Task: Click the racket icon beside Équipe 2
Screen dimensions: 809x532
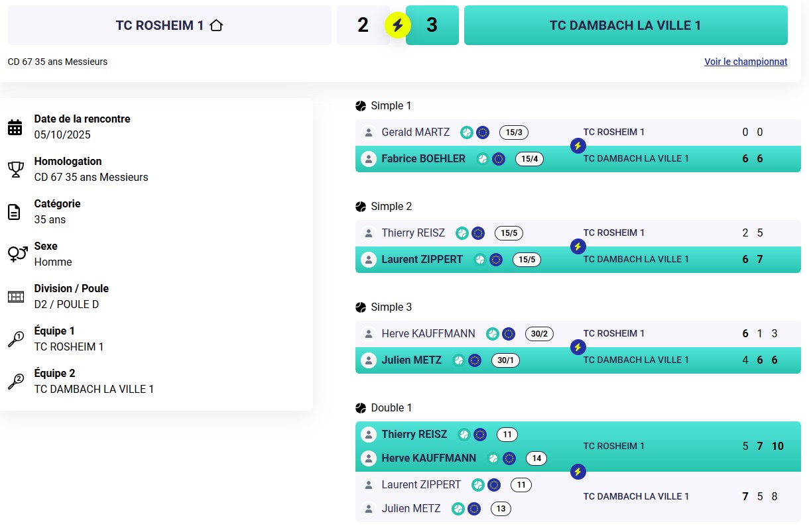Action: click(x=15, y=382)
